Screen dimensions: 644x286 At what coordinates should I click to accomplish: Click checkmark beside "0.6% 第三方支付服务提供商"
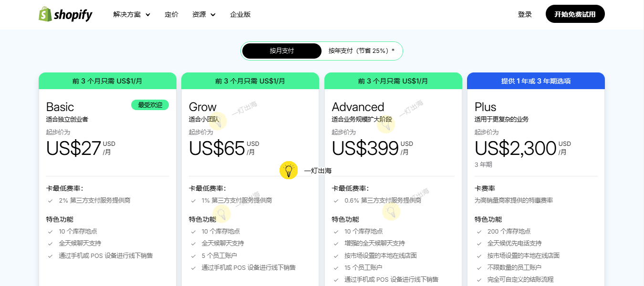336,200
